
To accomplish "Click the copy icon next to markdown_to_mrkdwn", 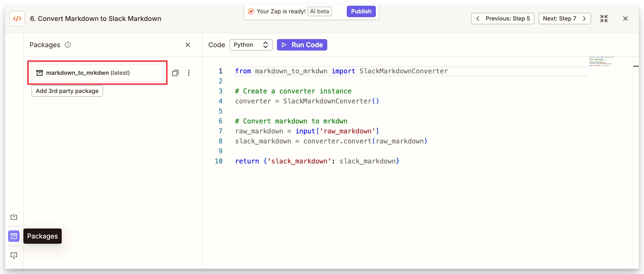I will [x=175, y=73].
